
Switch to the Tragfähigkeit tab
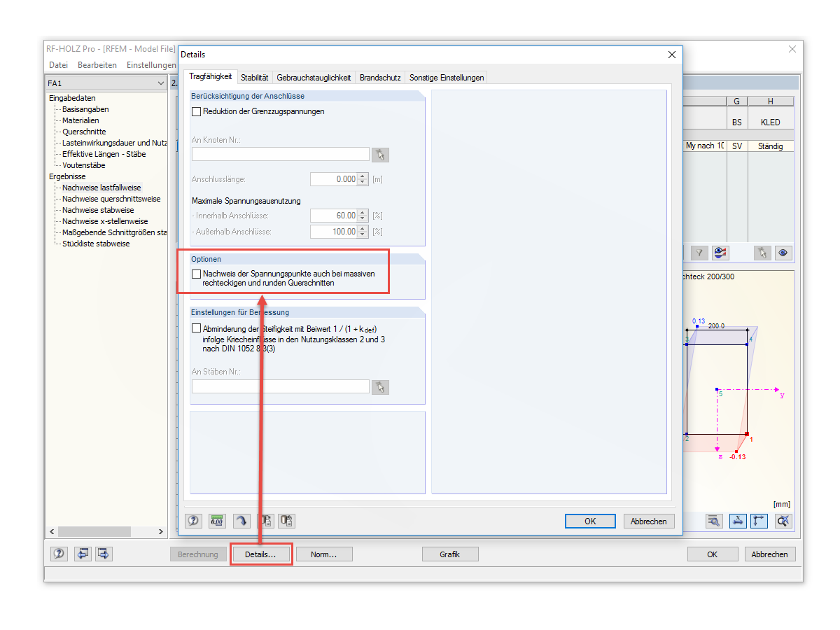[x=211, y=77]
